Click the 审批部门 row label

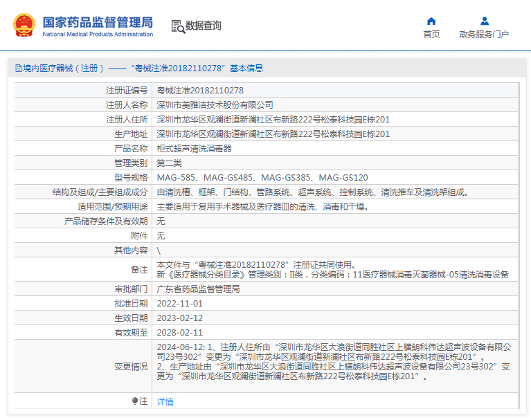click(x=131, y=289)
